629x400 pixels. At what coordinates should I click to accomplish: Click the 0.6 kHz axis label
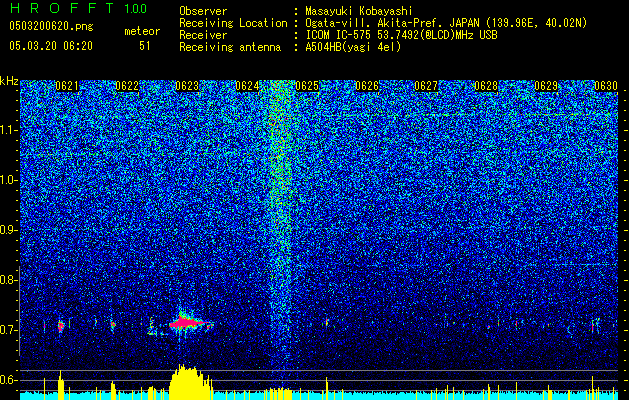9,380
